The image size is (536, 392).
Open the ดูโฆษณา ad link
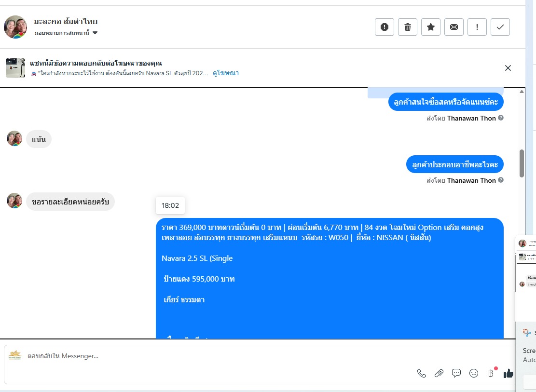(x=226, y=73)
